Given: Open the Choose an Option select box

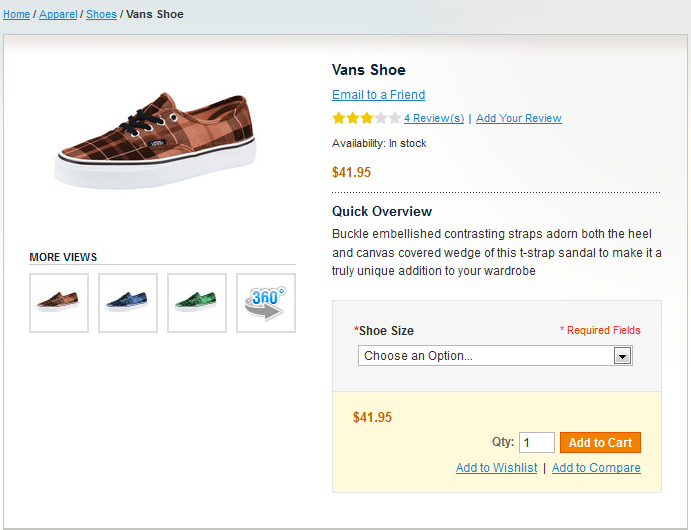Looking at the screenshot, I should 485,356.
